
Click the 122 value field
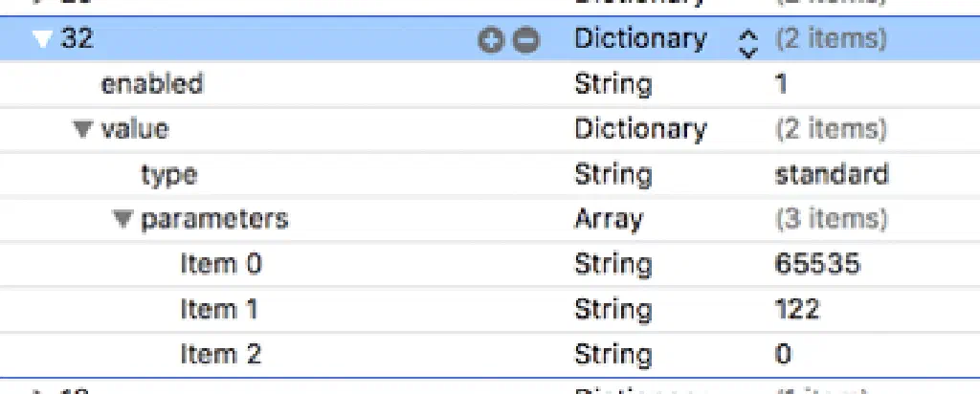point(796,309)
